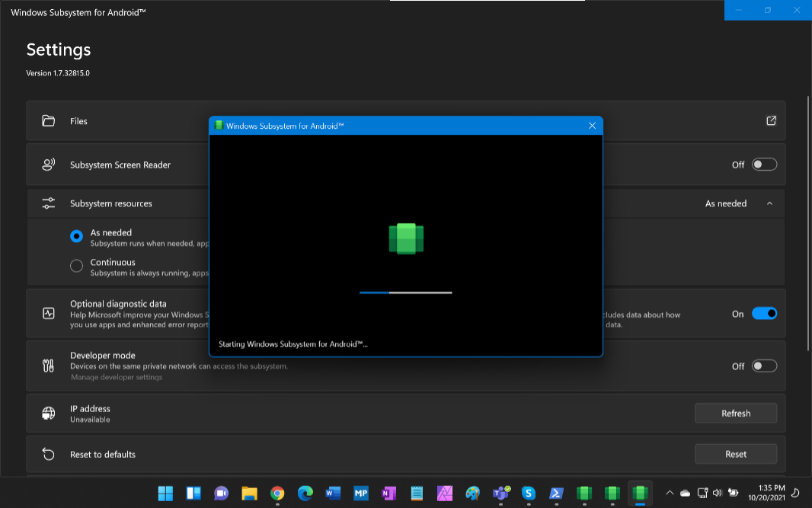
Task: Turn on Subsystem Screen Reader toggle
Action: (x=764, y=165)
